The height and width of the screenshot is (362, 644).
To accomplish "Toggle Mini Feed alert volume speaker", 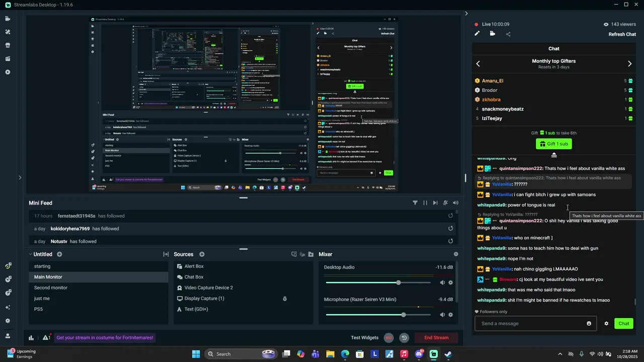I will tap(455, 203).
